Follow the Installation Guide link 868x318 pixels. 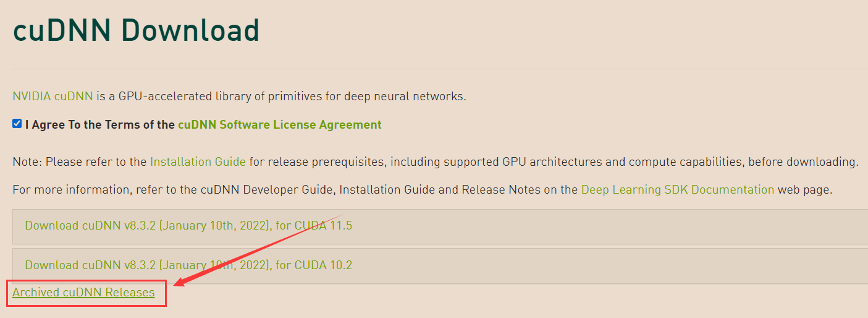click(x=198, y=162)
